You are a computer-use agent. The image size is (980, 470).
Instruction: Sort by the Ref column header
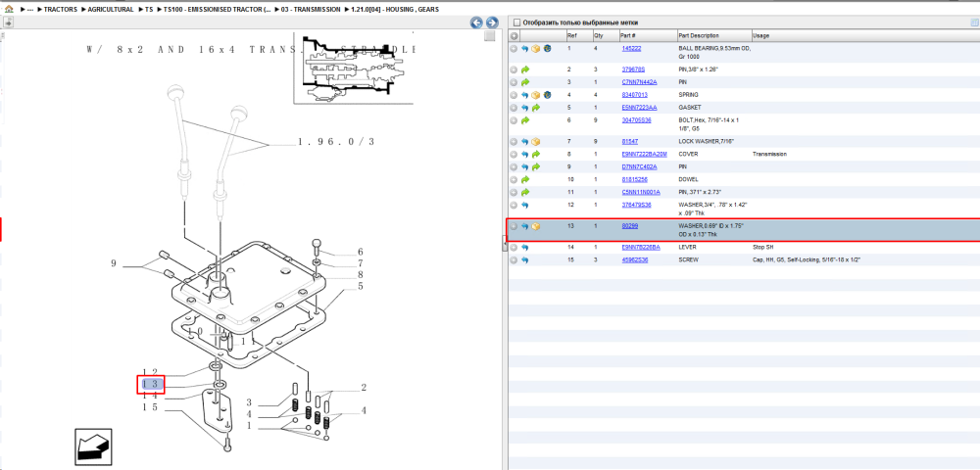pyautogui.click(x=579, y=35)
